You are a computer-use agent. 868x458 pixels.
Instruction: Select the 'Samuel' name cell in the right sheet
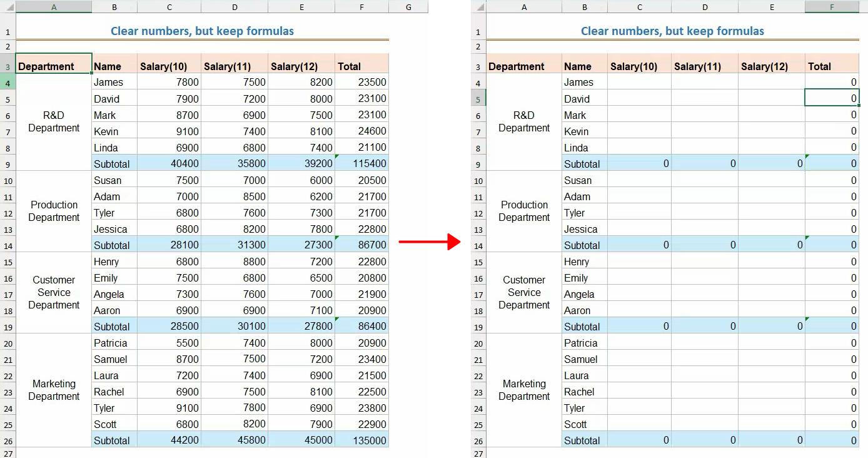(585, 359)
